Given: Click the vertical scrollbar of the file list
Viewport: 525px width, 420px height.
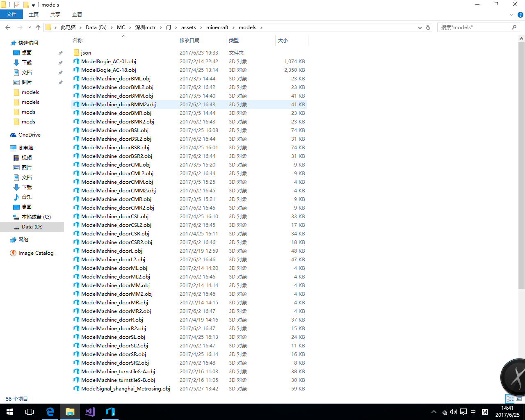Looking at the screenshot, I should pos(522,165).
